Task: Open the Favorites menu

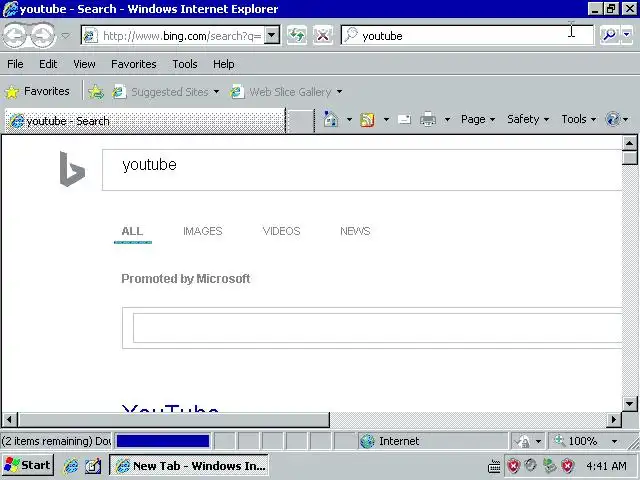Action: pyautogui.click(x=133, y=64)
